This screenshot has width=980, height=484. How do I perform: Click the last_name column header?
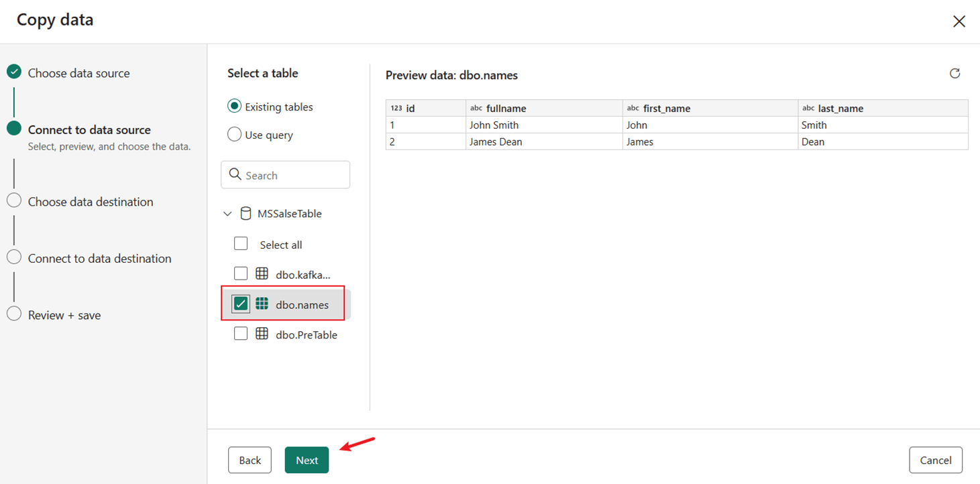point(883,108)
